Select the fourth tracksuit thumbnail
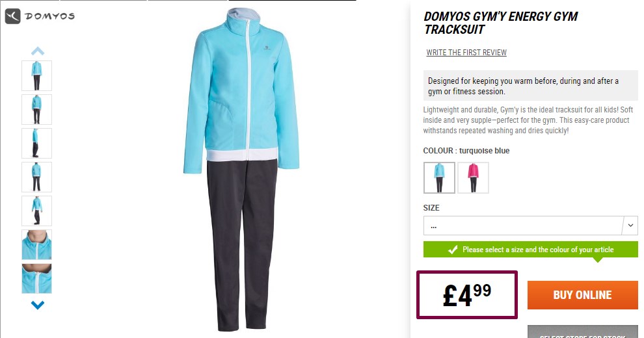The image size is (644, 338). (x=36, y=177)
